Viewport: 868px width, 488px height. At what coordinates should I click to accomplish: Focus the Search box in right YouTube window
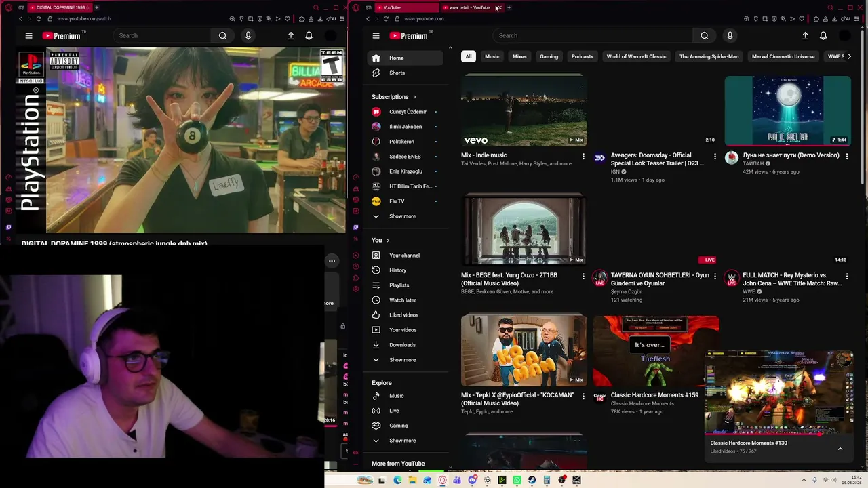[x=593, y=36]
